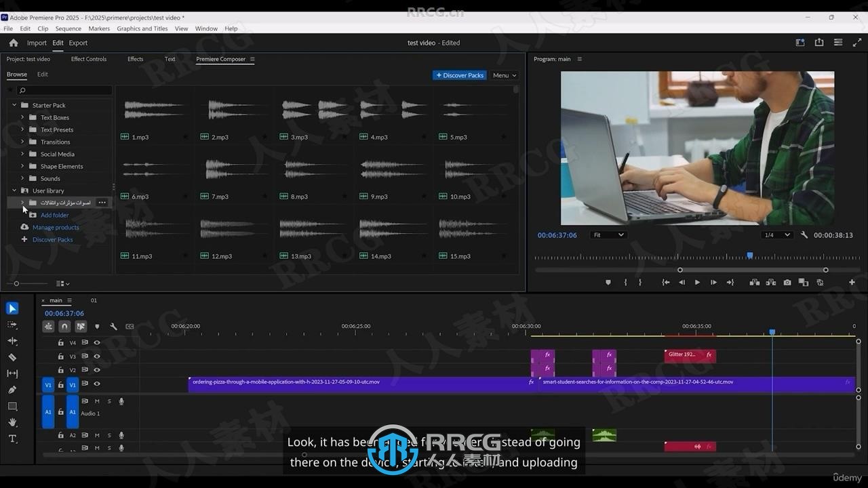868x488 pixels.
Task: Export frame with the camera icon
Action: coord(787,283)
